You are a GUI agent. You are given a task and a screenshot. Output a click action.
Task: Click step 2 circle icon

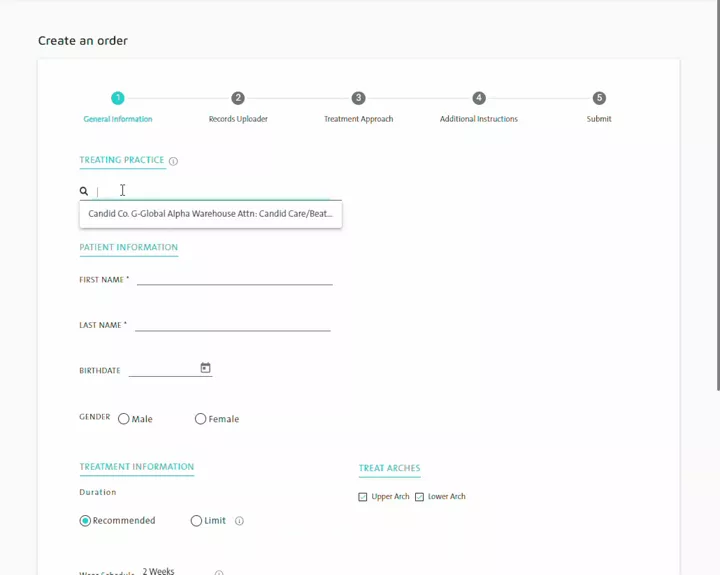click(x=238, y=98)
